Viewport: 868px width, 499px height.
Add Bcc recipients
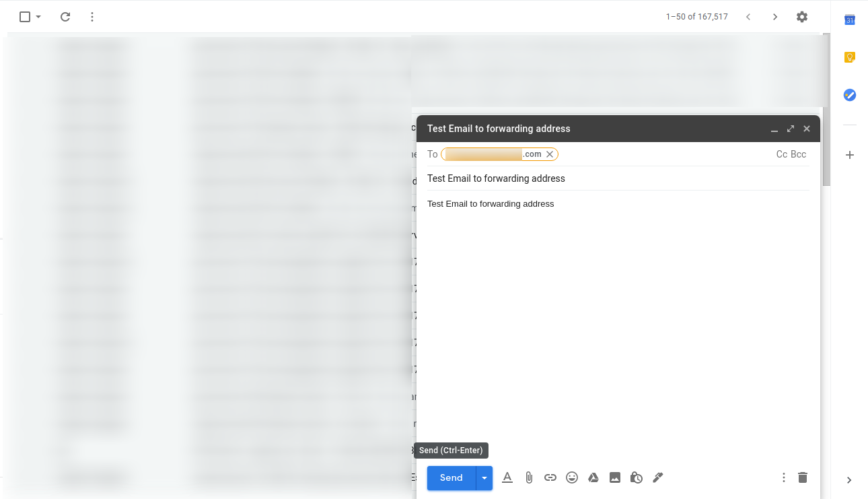pyautogui.click(x=799, y=154)
